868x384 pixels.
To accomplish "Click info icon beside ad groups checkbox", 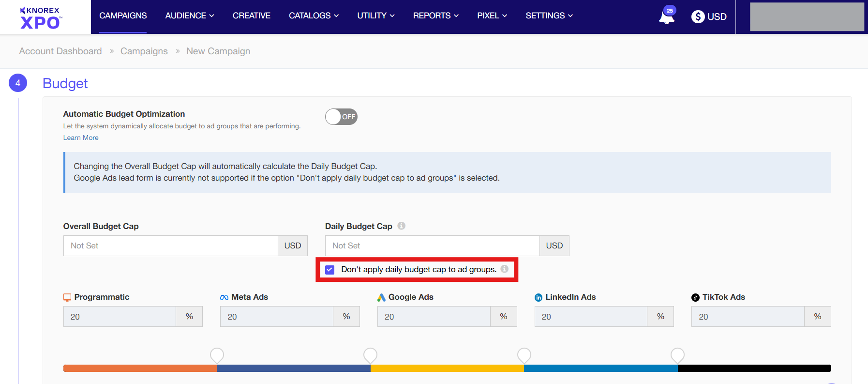I will (504, 269).
